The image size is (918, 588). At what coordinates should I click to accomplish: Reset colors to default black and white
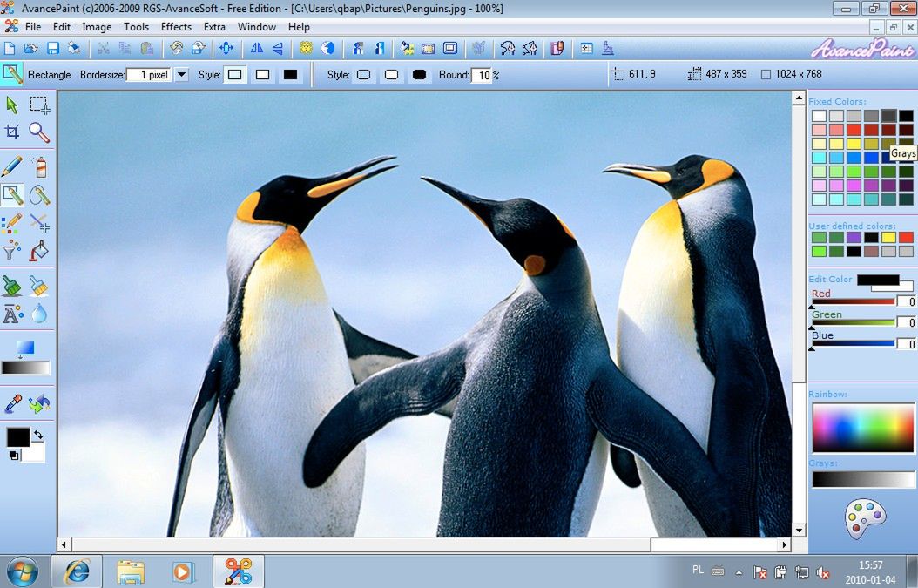(x=13, y=455)
